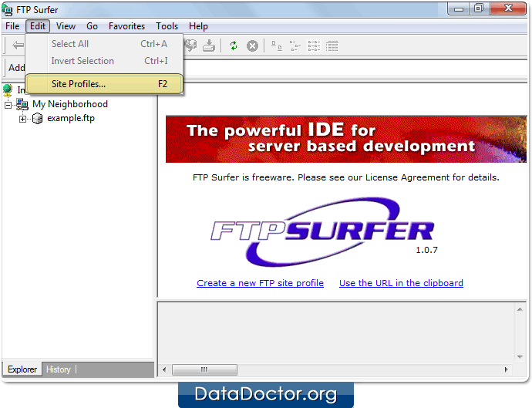
Task: Click the FTP Surfer logo image
Action: (x=324, y=232)
